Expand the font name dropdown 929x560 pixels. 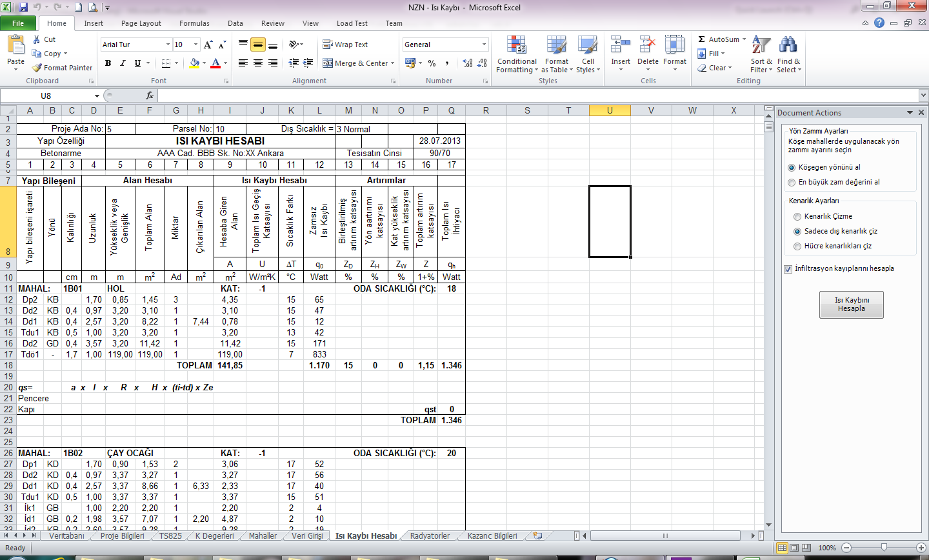(x=168, y=45)
